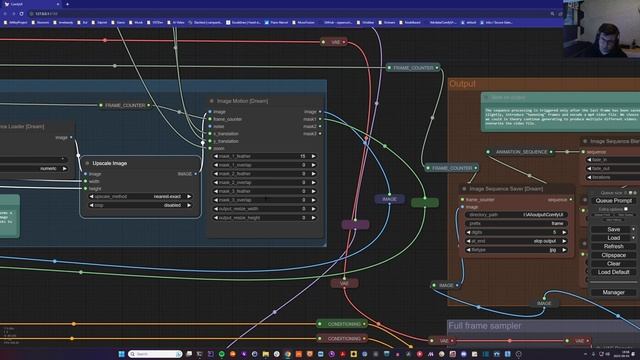
Task: Click the Load Default button
Action: (x=613, y=272)
